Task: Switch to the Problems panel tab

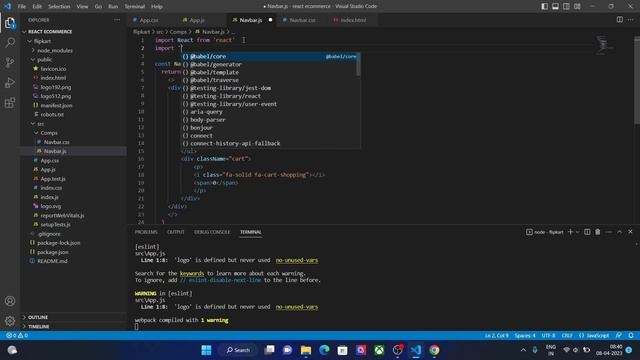Action: click(146, 232)
